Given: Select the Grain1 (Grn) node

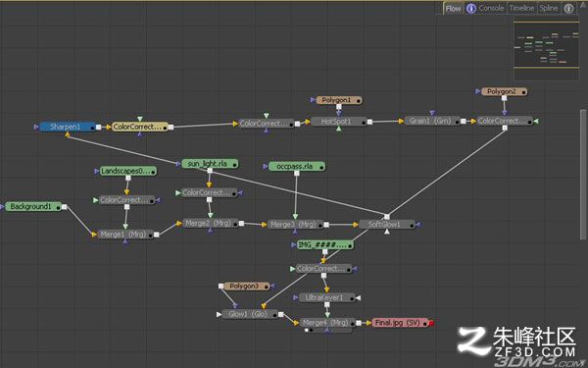Looking at the screenshot, I should pos(432,121).
